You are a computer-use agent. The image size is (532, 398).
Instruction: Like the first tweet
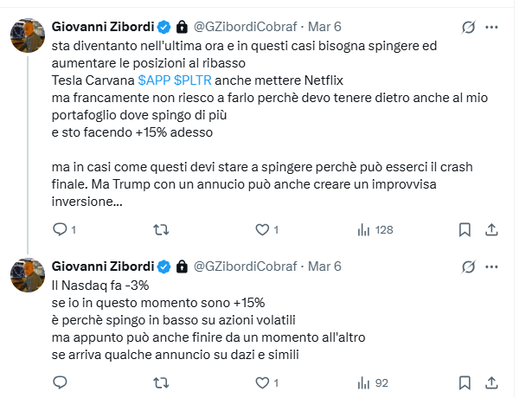click(262, 229)
